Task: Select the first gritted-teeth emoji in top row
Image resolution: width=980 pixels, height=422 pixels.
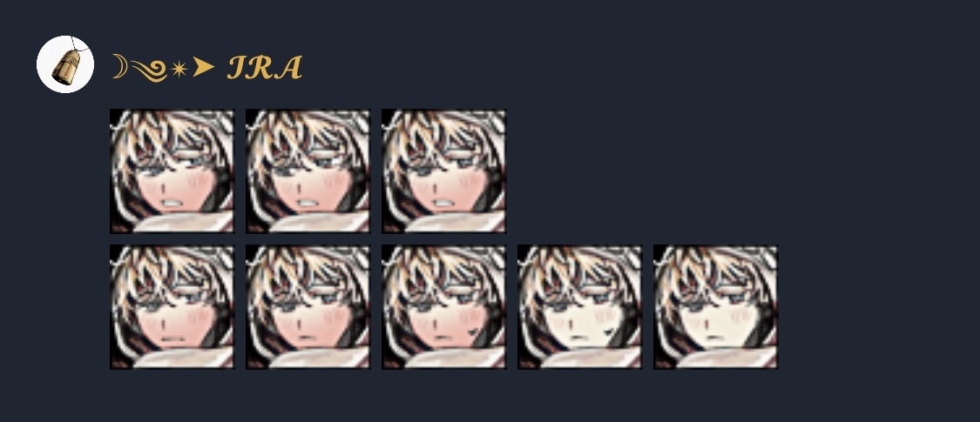Action: pyautogui.click(x=172, y=171)
